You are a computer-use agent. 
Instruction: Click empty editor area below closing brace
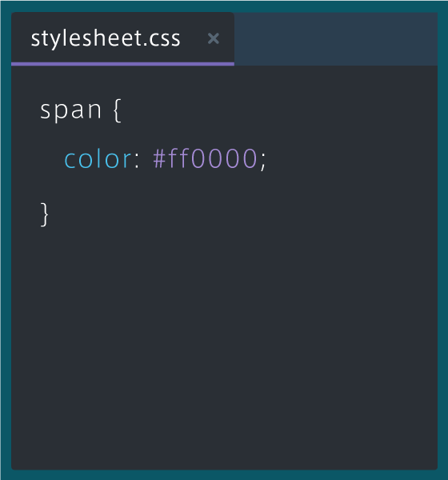click(x=224, y=346)
